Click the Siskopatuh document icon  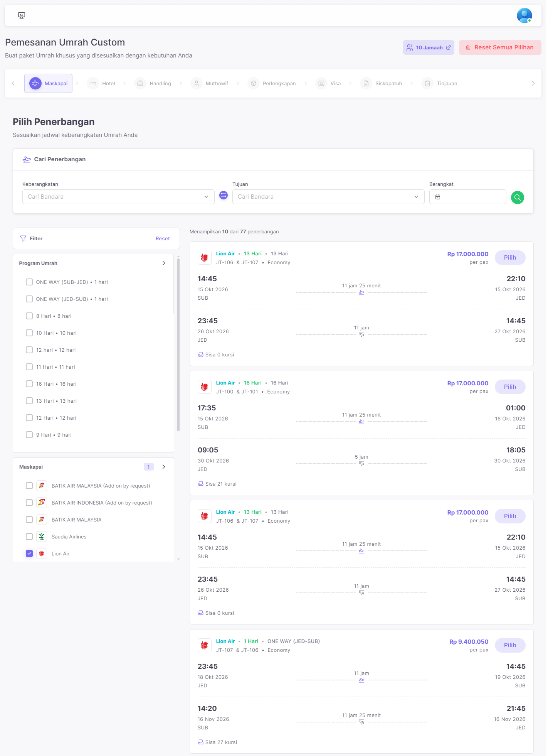coord(366,83)
